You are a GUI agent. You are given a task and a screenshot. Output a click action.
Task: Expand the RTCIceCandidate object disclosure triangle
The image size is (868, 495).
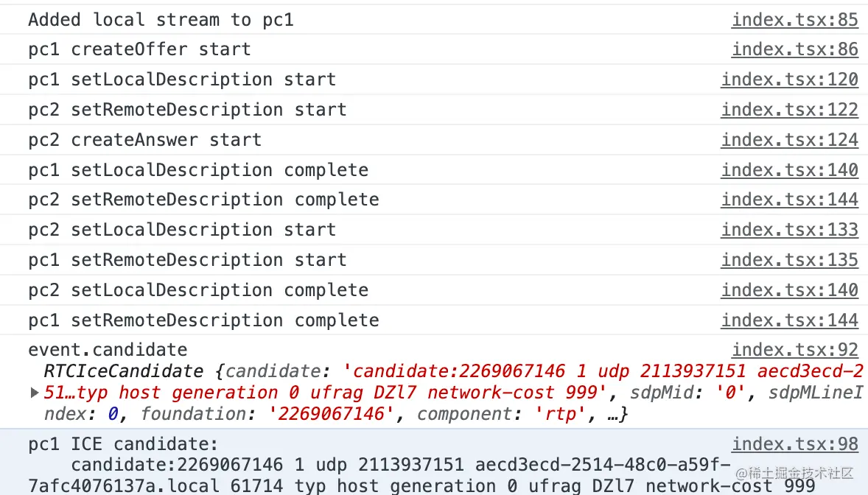coord(35,393)
